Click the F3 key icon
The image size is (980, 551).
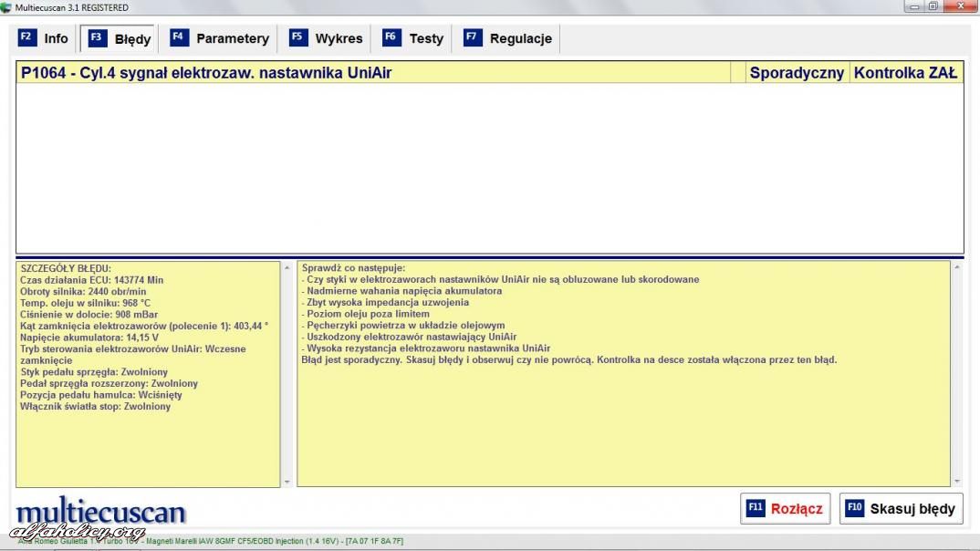[x=97, y=38]
